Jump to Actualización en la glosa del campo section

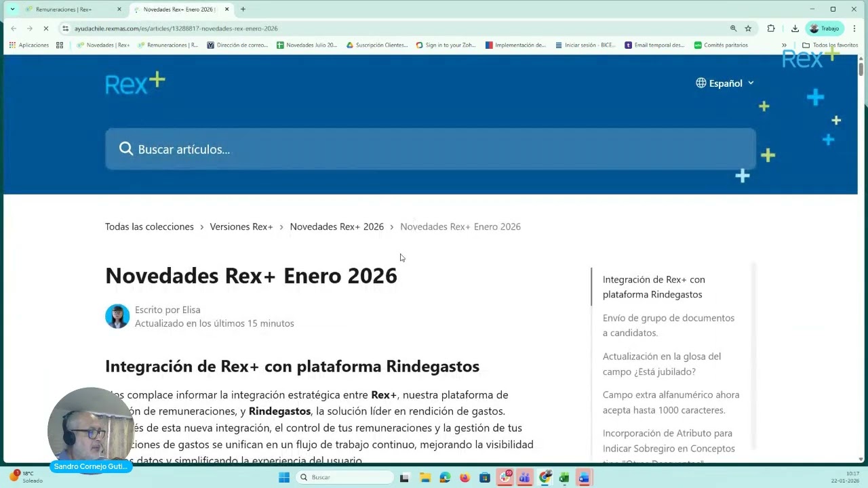[x=662, y=364]
